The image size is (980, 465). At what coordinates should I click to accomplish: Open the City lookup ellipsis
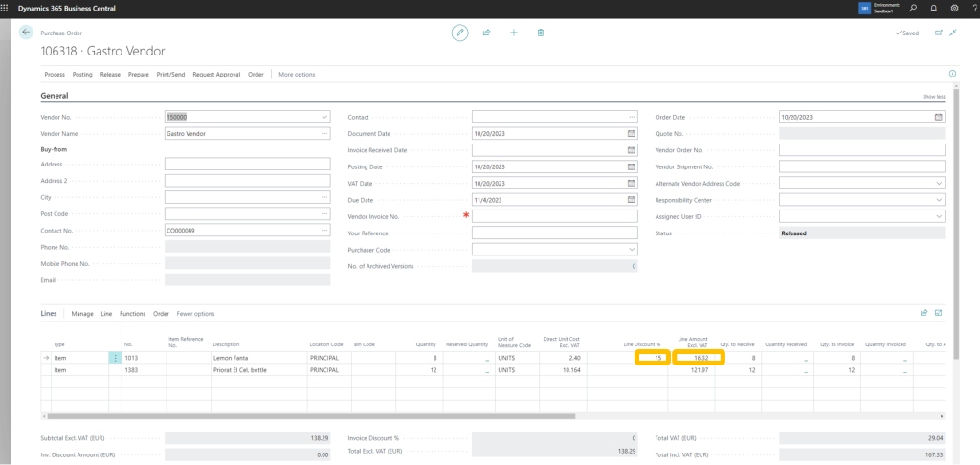coord(323,197)
